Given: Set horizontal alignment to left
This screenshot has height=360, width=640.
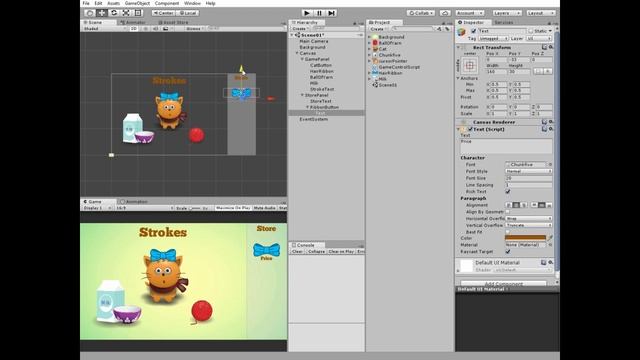Looking at the screenshot, I should pyautogui.click(x=509, y=205).
